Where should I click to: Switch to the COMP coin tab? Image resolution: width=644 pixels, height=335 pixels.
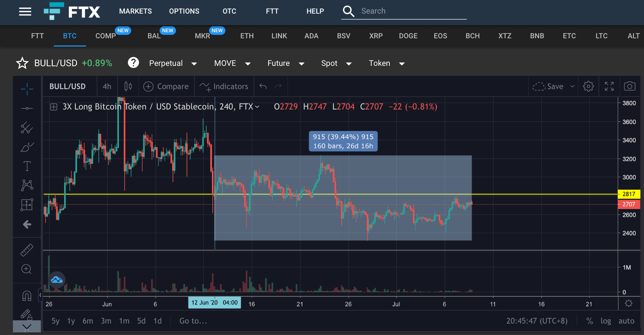[x=106, y=36]
